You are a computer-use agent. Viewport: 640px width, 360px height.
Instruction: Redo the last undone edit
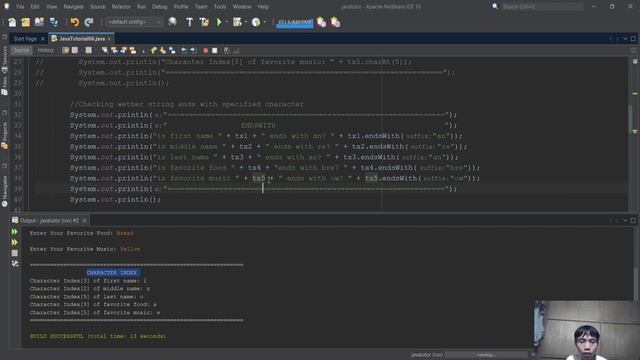point(89,22)
